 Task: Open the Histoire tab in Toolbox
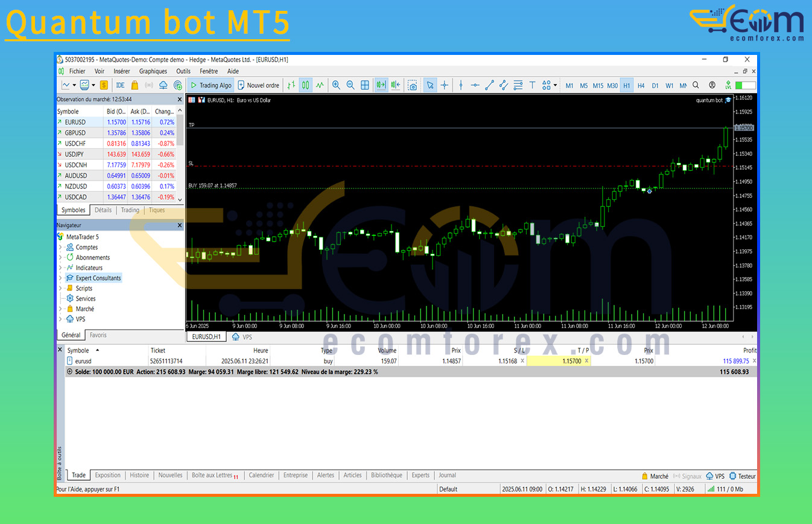[x=139, y=475]
